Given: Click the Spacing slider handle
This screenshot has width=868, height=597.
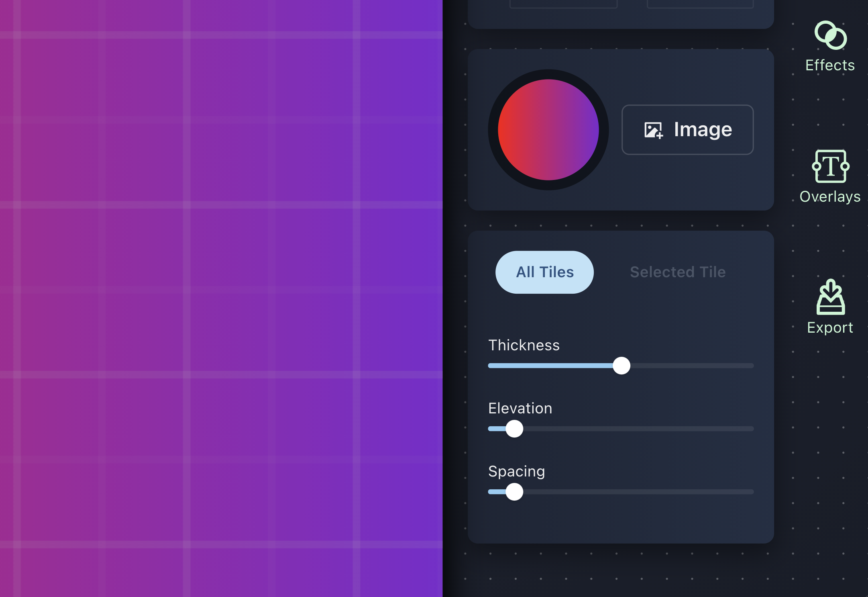Looking at the screenshot, I should pyautogui.click(x=514, y=492).
